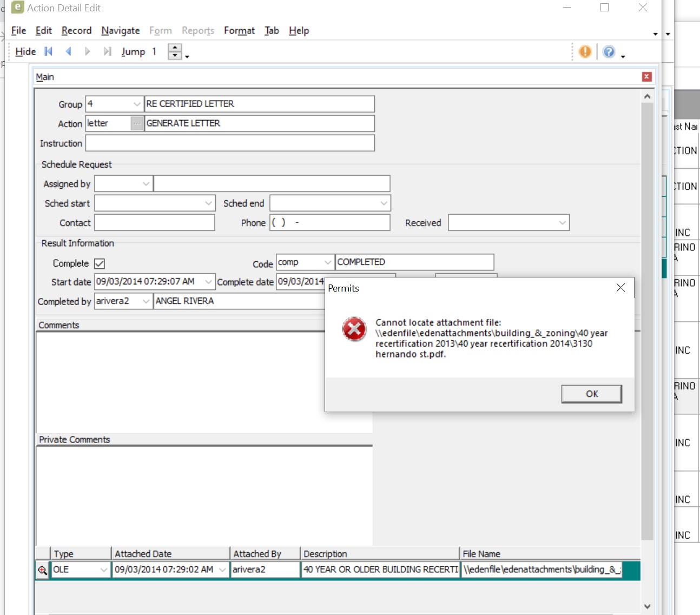Image resolution: width=700 pixels, height=615 pixels.
Task: Open the Code comp dropdown
Action: click(327, 262)
